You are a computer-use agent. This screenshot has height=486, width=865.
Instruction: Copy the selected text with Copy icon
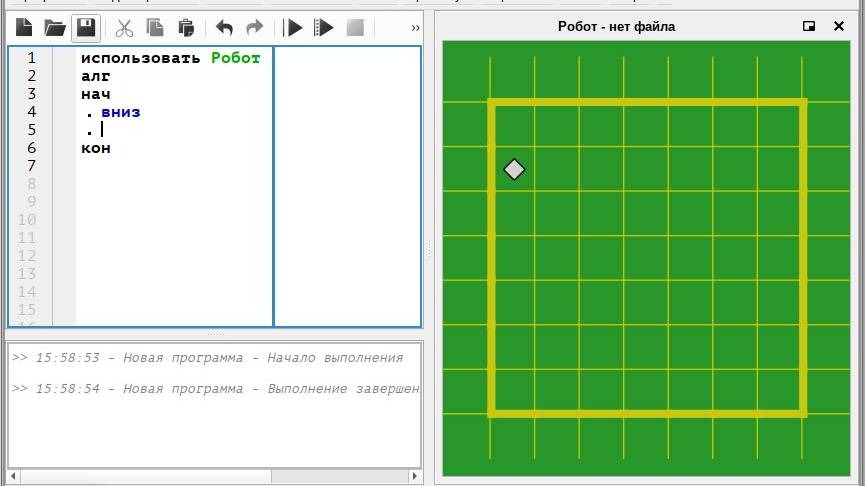tap(155, 28)
